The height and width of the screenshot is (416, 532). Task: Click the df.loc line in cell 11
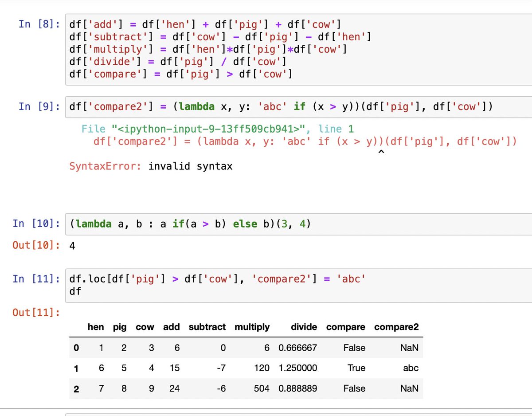click(217, 279)
